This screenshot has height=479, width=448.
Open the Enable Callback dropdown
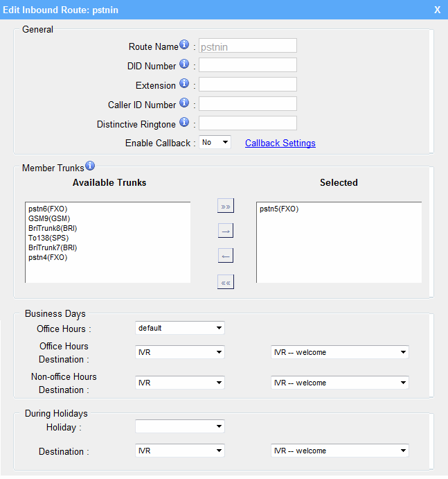pyautogui.click(x=215, y=142)
